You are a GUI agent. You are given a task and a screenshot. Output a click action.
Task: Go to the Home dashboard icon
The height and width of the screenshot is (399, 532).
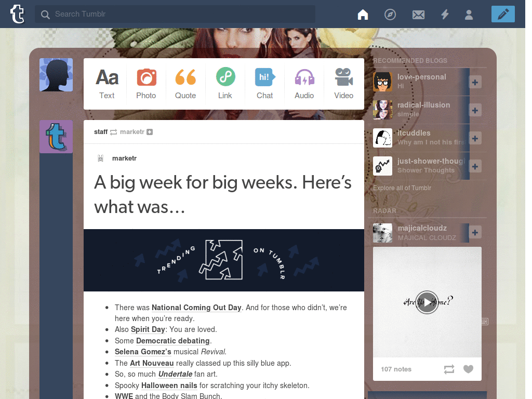[x=363, y=15]
